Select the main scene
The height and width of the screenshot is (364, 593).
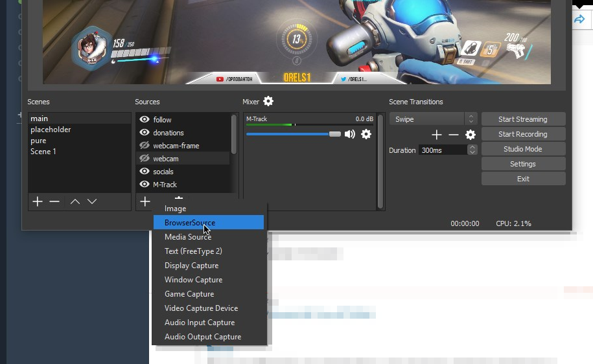tap(80, 119)
